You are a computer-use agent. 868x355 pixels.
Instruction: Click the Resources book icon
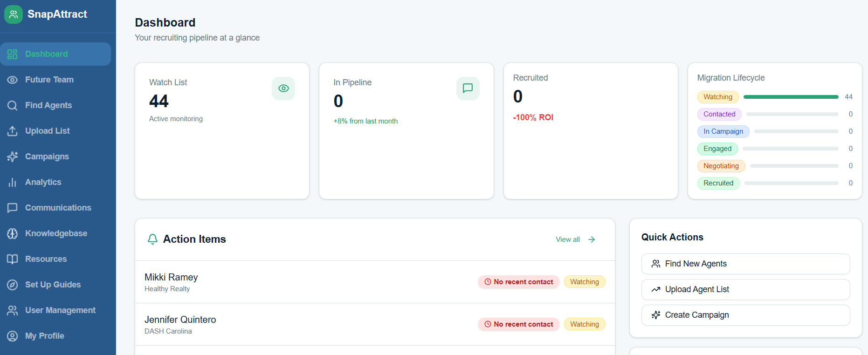click(13, 259)
